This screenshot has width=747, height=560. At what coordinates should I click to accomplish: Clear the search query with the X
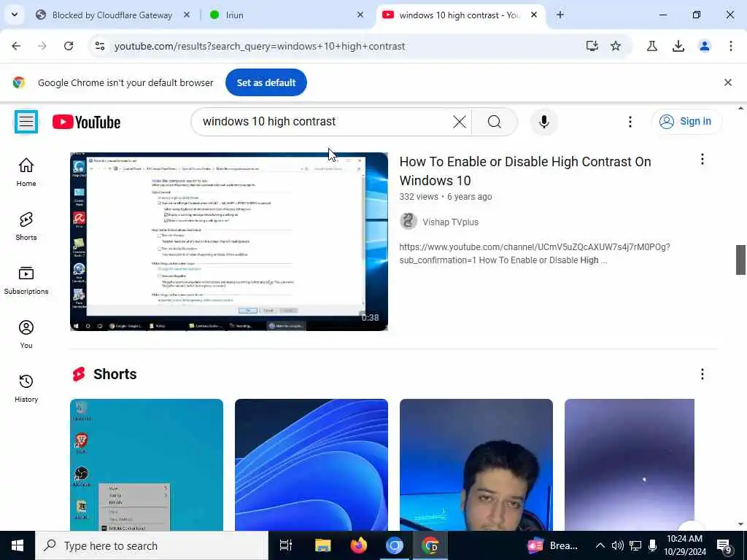[460, 122]
